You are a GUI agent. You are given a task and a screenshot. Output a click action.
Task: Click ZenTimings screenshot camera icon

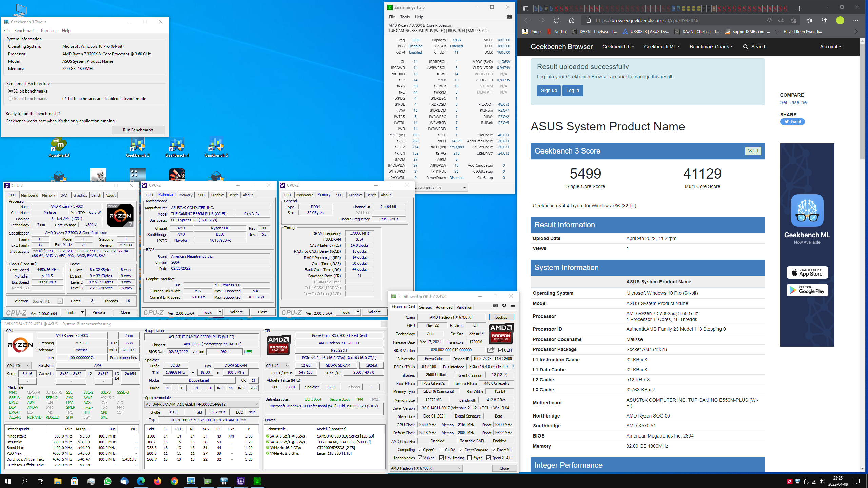(x=509, y=17)
